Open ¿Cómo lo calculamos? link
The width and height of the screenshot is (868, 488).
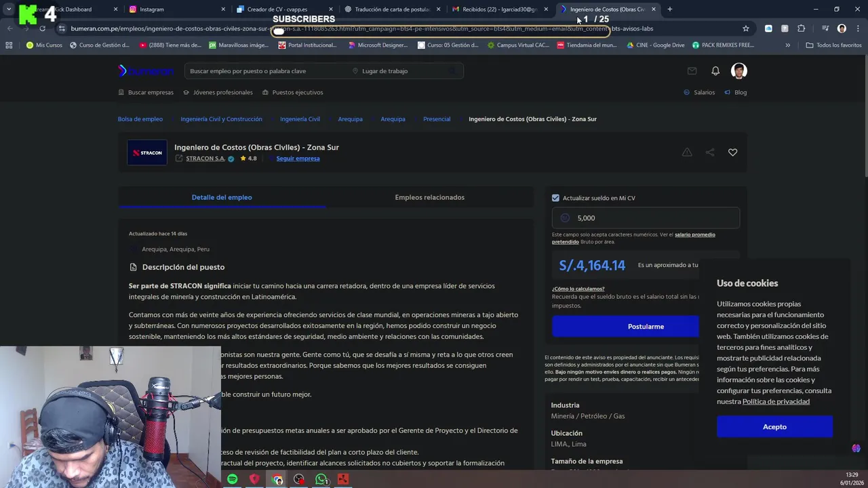(578, 289)
